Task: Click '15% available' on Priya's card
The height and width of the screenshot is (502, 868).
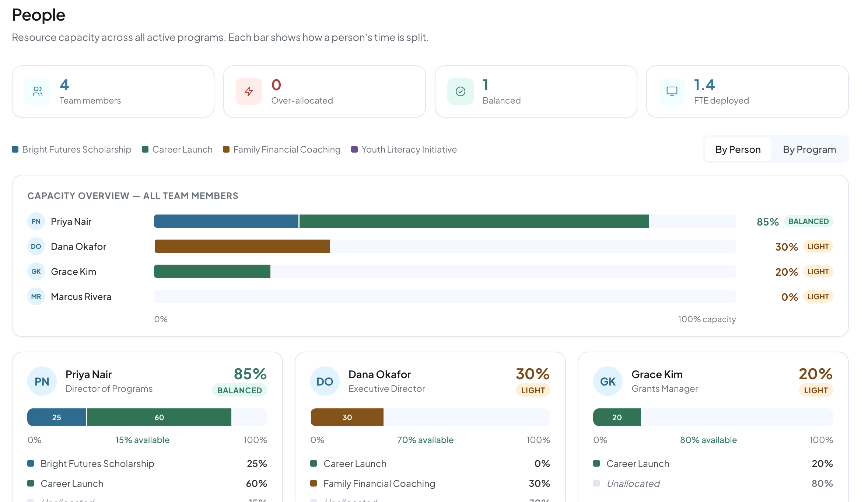Action: [x=143, y=440]
